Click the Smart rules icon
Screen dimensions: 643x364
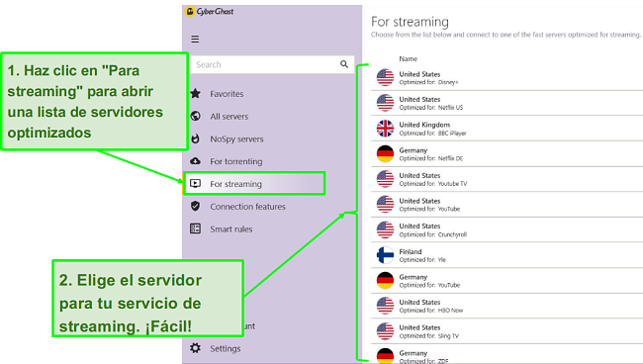[195, 228]
